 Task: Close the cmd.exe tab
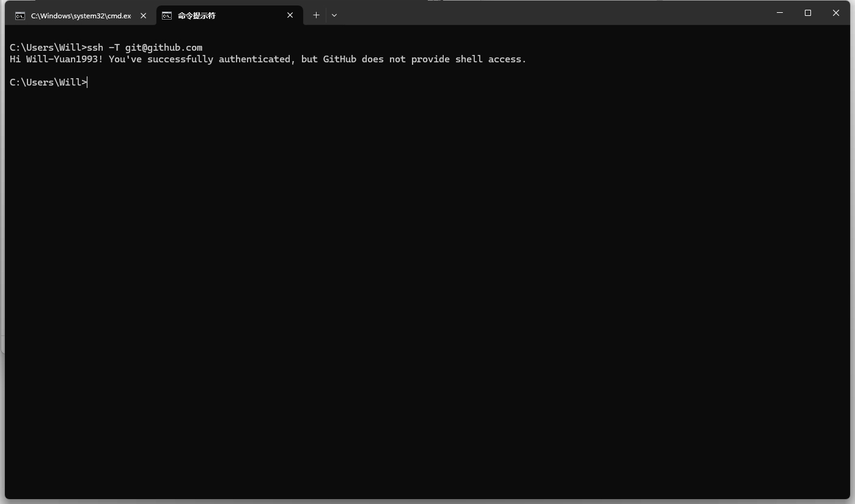click(x=144, y=16)
